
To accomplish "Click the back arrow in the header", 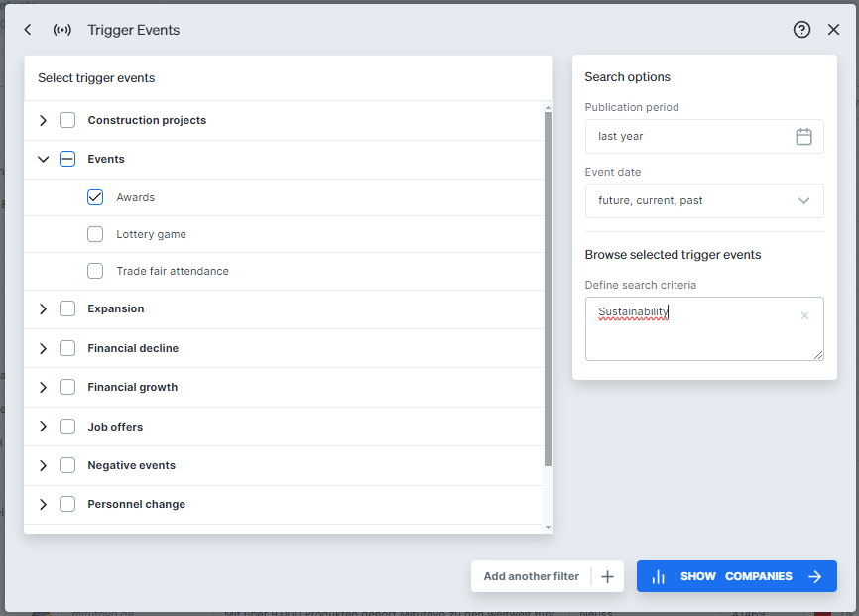I will [27, 30].
